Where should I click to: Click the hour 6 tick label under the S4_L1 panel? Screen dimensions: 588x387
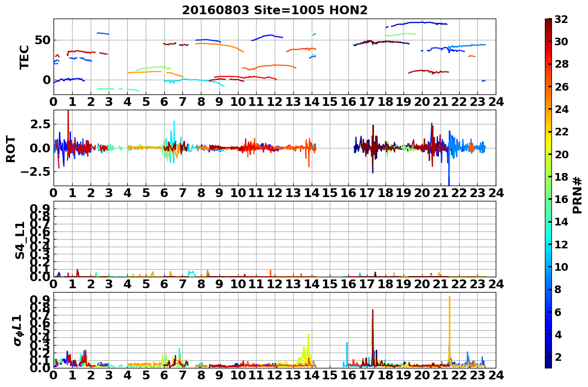[164, 284]
